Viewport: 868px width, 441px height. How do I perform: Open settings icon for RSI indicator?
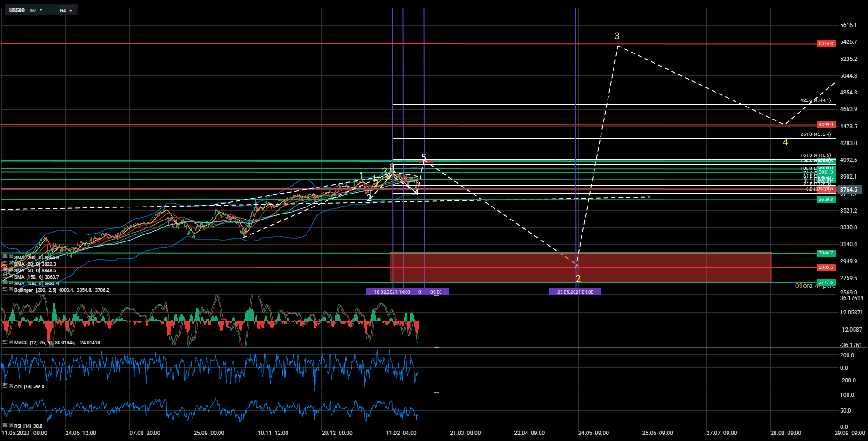point(5,425)
